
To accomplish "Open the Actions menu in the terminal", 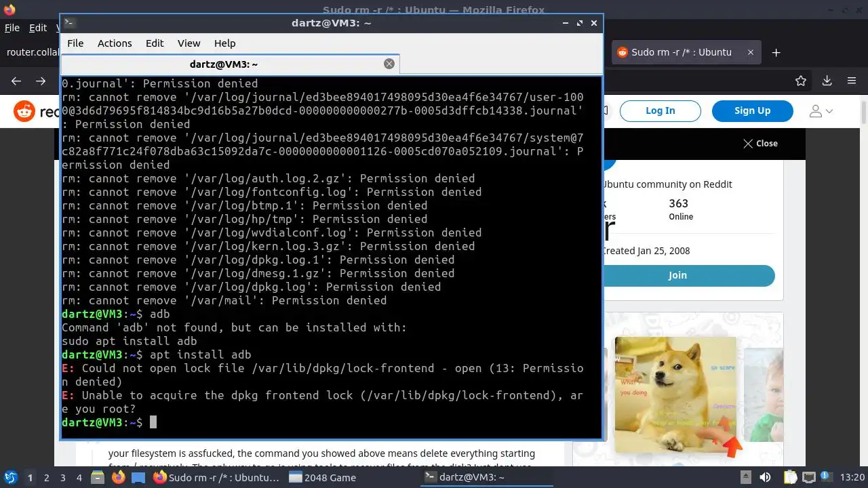I will 115,43.
